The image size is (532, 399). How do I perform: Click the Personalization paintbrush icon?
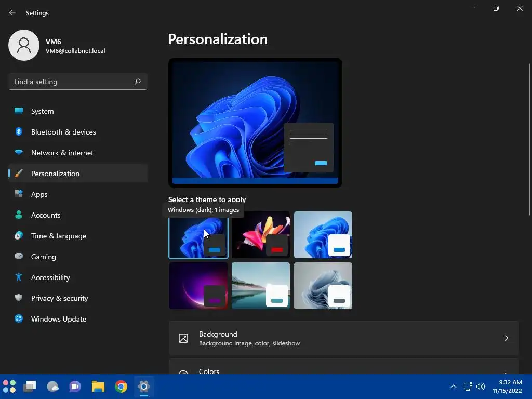pyautogui.click(x=19, y=174)
